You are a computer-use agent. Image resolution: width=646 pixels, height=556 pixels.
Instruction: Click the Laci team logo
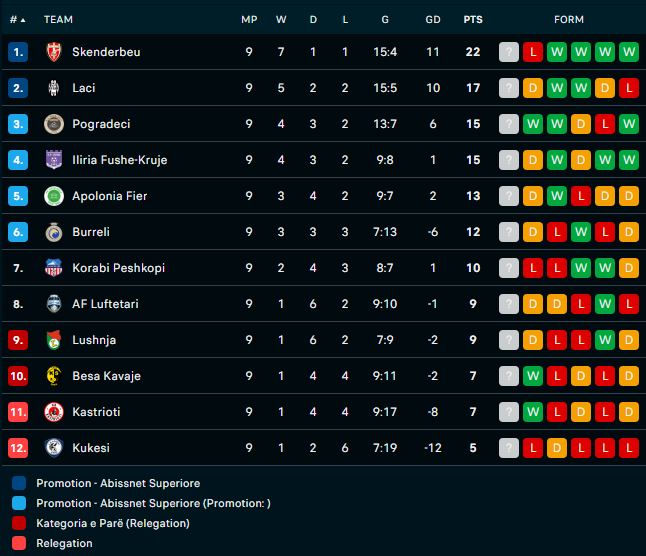54,88
